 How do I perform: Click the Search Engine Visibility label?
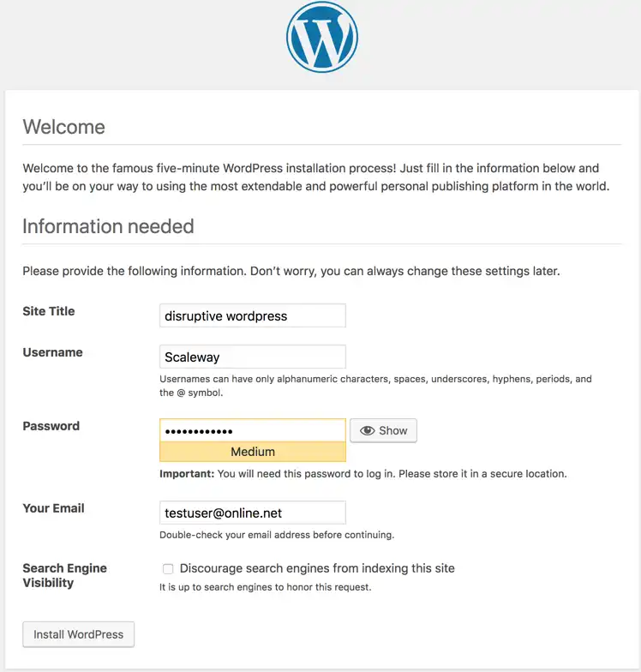(x=64, y=576)
